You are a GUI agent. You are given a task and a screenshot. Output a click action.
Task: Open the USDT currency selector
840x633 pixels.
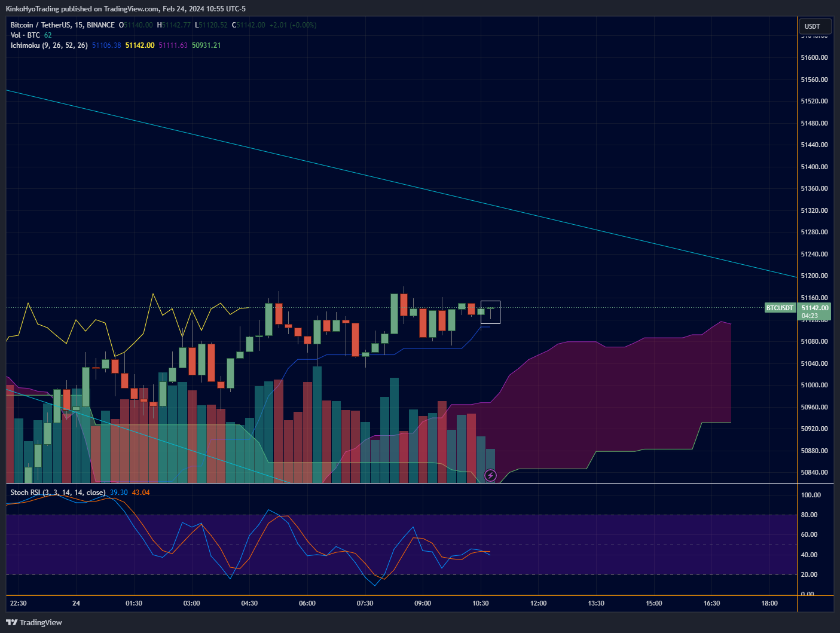point(814,26)
